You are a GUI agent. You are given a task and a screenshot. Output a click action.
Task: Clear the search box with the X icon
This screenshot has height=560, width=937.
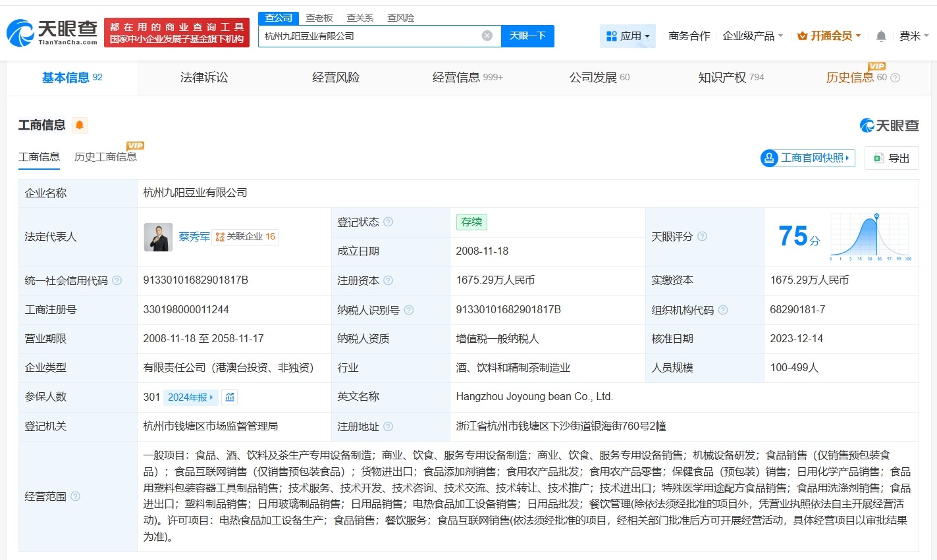[487, 36]
